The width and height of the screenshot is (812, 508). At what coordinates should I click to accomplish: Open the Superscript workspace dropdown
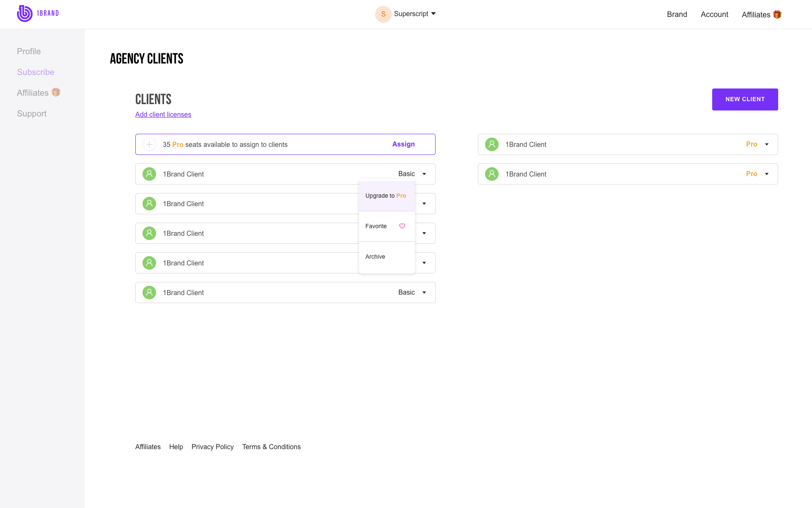coord(433,14)
